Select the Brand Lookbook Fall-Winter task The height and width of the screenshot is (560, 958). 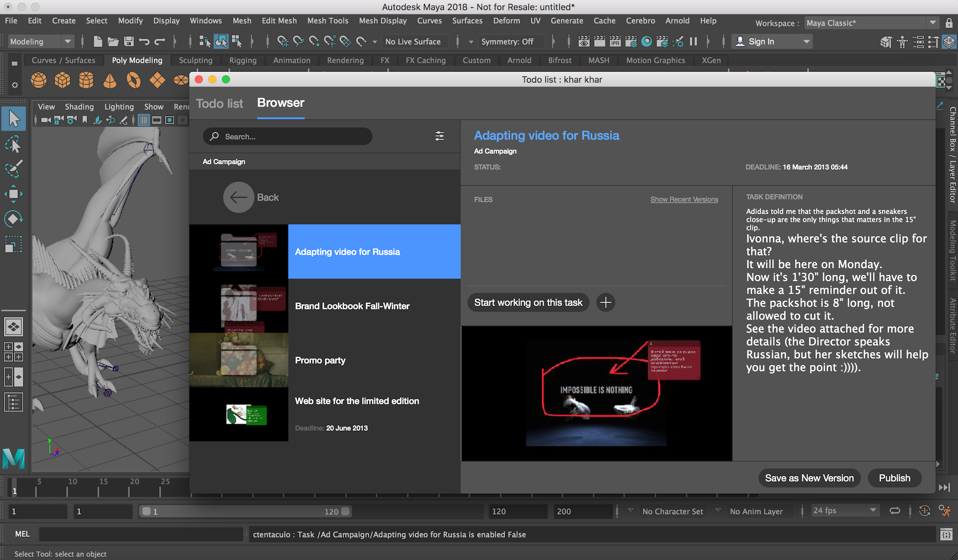click(x=325, y=306)
